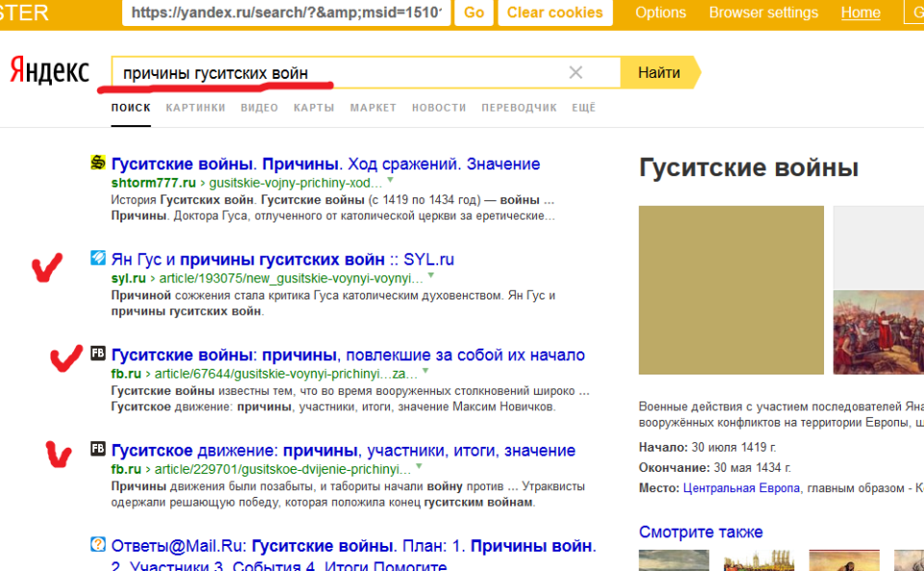
Task: Open the Options link in the top bar
Action: pos(660,13)
